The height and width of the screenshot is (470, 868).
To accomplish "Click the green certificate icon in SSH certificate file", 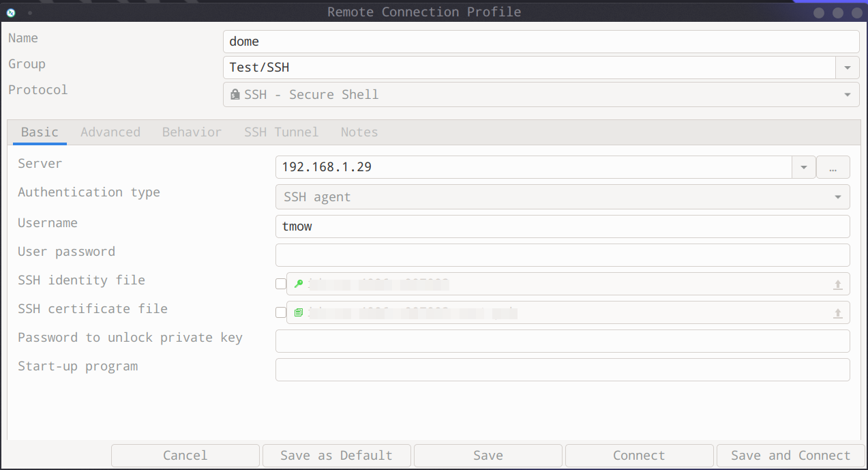I will click(x=298, y=313).
